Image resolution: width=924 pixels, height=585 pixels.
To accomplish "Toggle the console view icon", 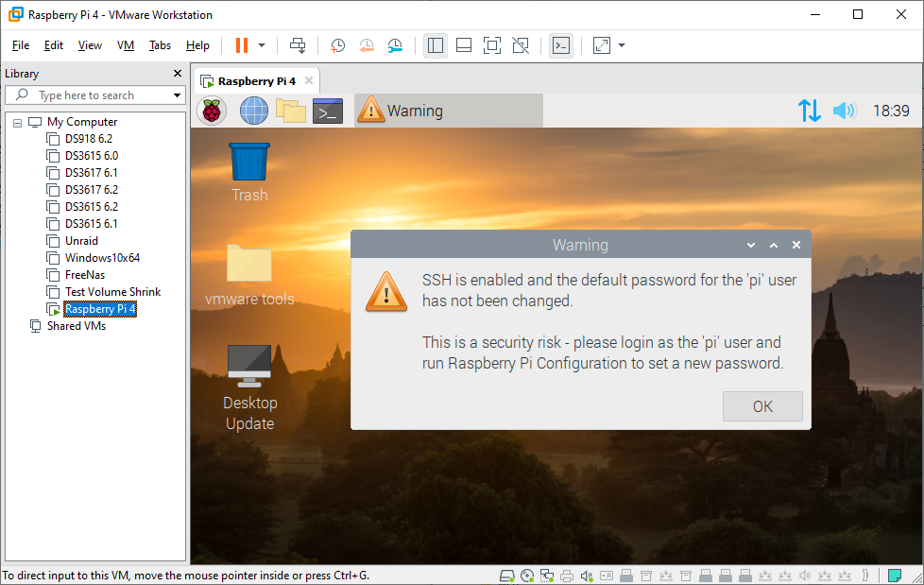I will pos(561,45).
